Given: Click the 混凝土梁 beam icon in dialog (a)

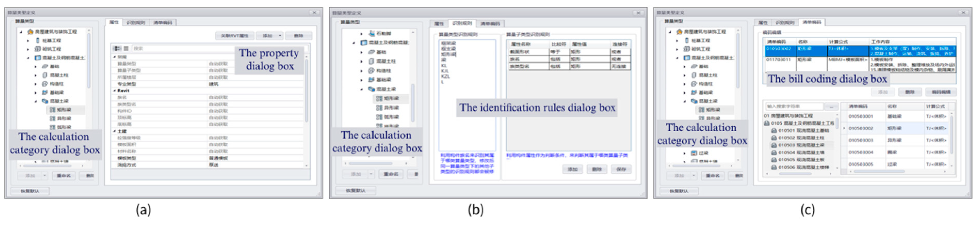Looking at the screenshot, I should pos(45,101).
